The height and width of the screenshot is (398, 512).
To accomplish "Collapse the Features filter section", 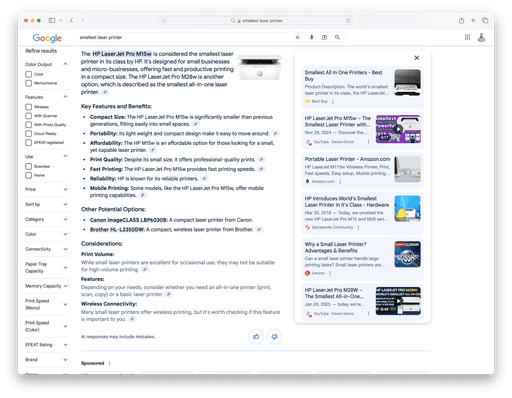I will [65, 97].
